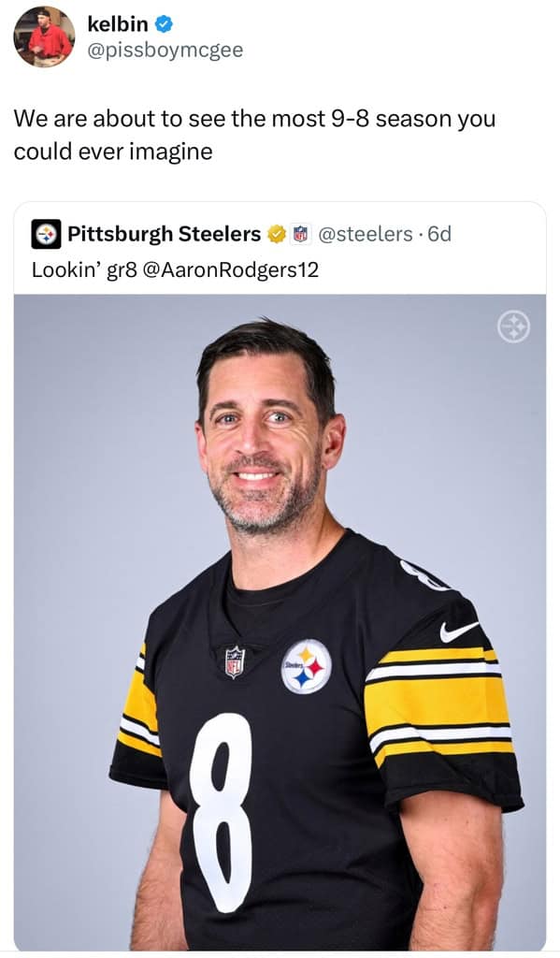Click the gold verified badge beside Pittsburgh Steelers

[277, 233]
